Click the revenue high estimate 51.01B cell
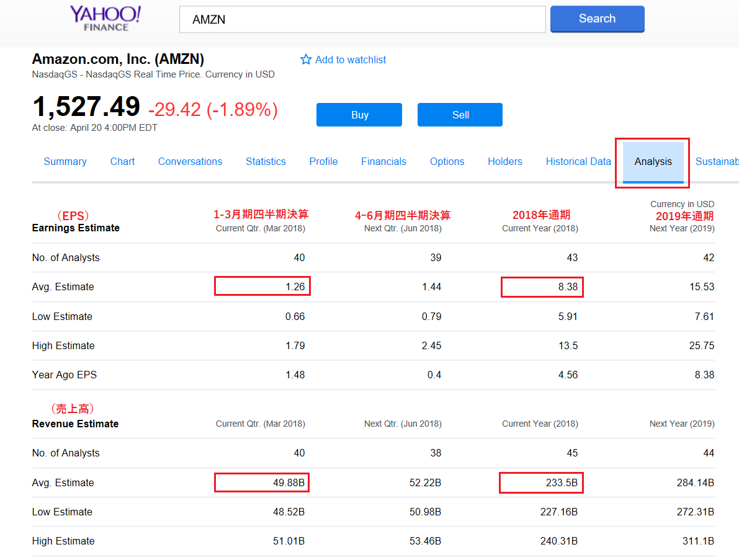The image size is (739, 560). click(x=289, y=541)
